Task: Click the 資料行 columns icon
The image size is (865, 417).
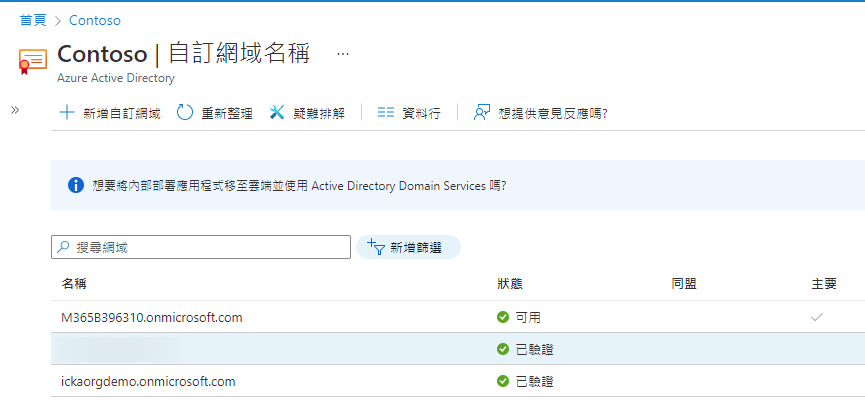Action: [386, 113]
